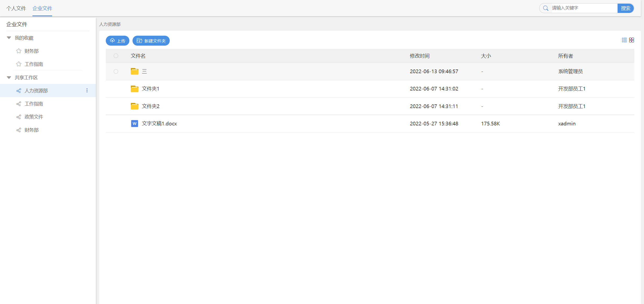Screen dimensions: 644x304
Task: Click the 新建文件夹 button
Action: click(151, 41)
